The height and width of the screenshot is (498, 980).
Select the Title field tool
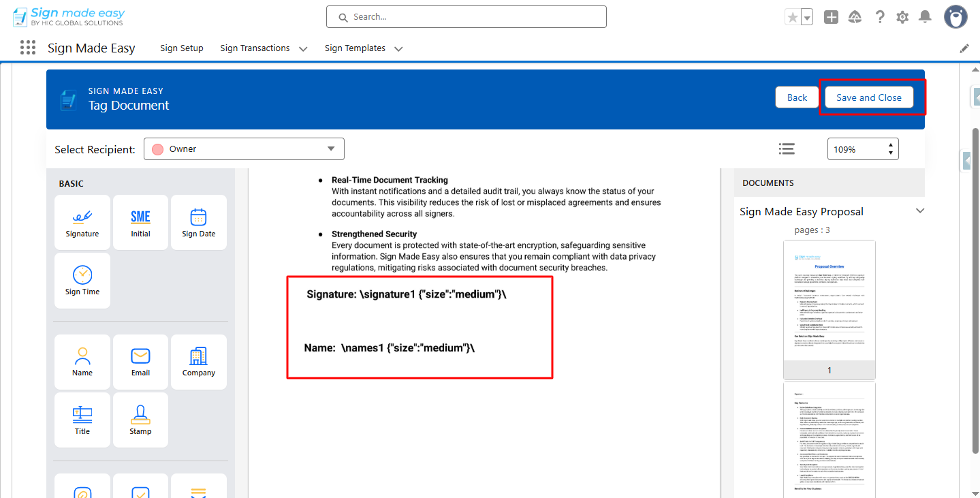[x=82, y=420]
